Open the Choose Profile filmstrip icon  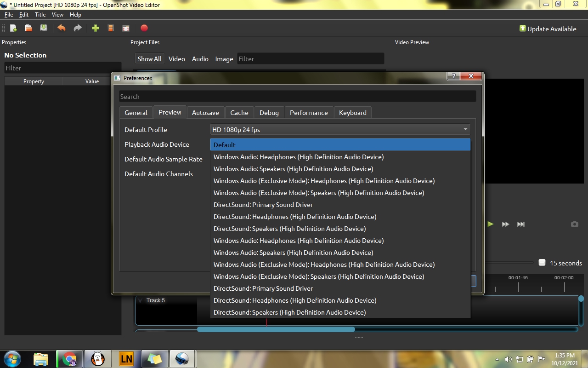click(x=110, y=28)
